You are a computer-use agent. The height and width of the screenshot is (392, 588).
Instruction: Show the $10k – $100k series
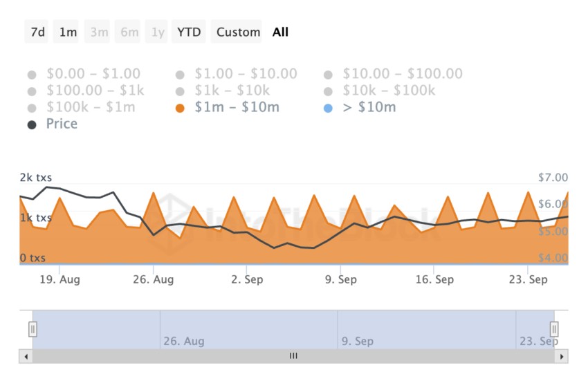point(380,91)
